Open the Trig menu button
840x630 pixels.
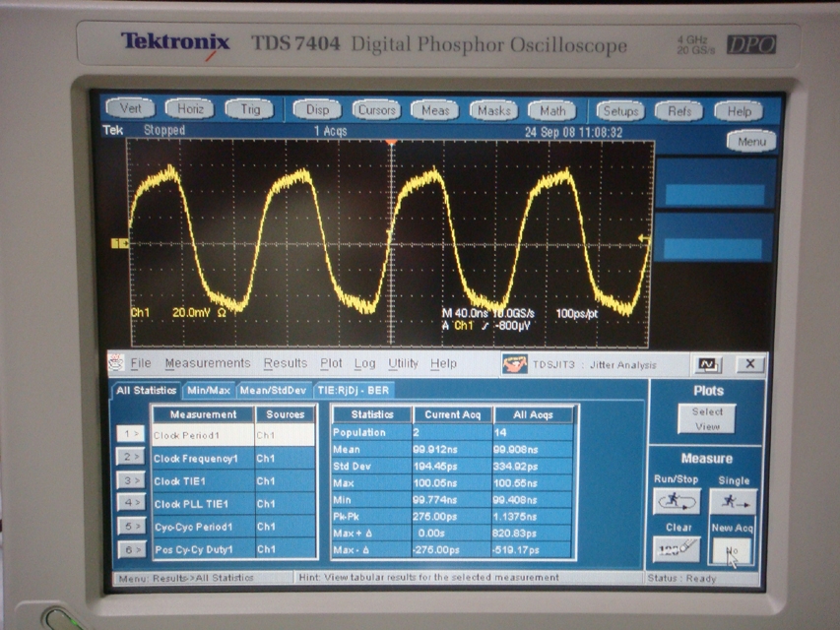tap(250, 109)
